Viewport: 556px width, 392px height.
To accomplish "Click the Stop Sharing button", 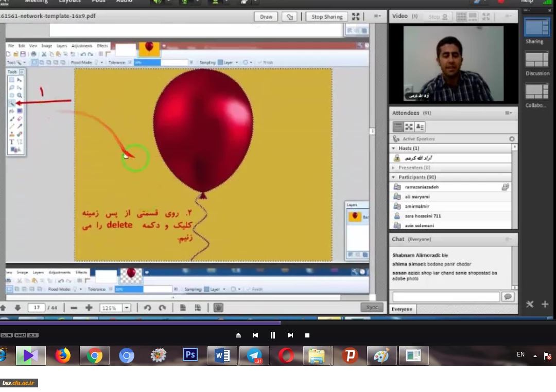I will click(327, 16).
